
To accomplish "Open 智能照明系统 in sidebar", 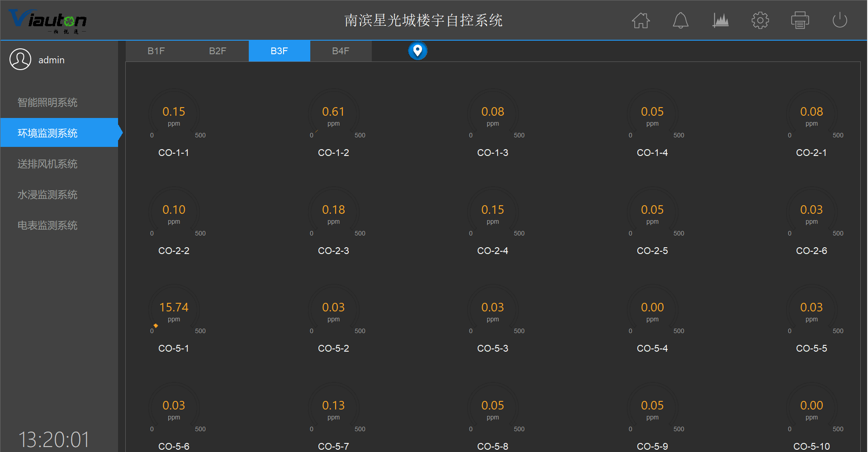I will 47,103.
